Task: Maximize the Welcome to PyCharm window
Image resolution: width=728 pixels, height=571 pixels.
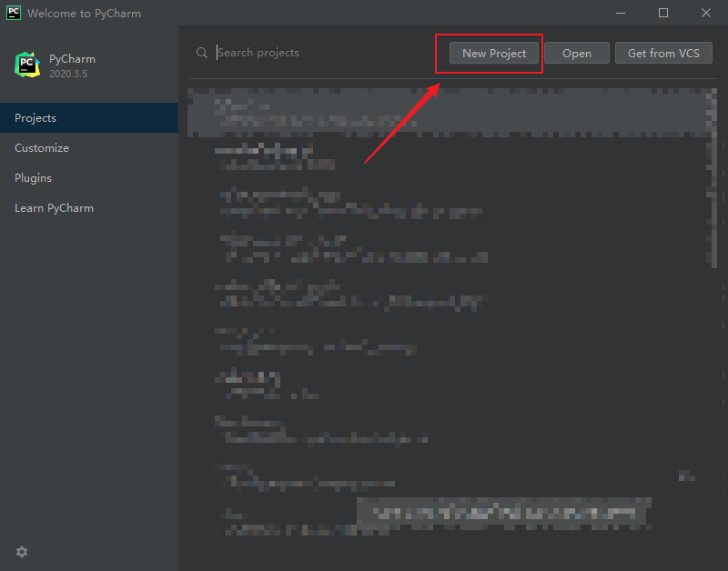Action: pyautogui.click(x=663, y=13)
